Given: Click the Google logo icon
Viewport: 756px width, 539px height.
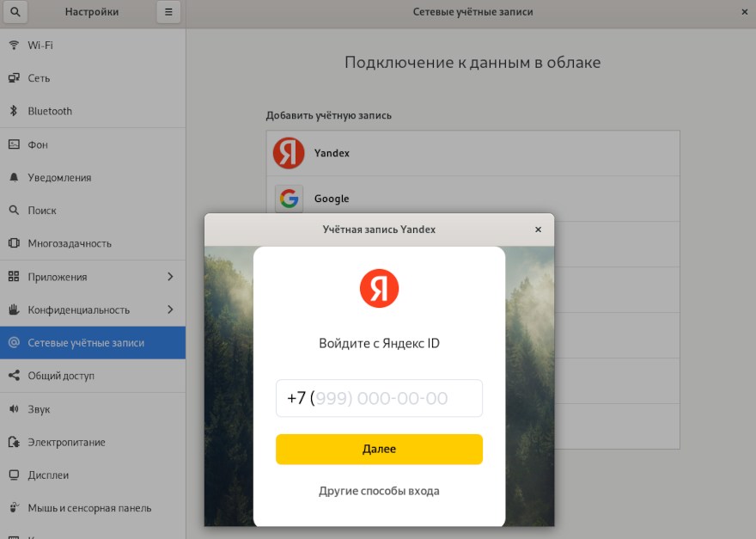Looking at the screenshot, I should [289, 199].
